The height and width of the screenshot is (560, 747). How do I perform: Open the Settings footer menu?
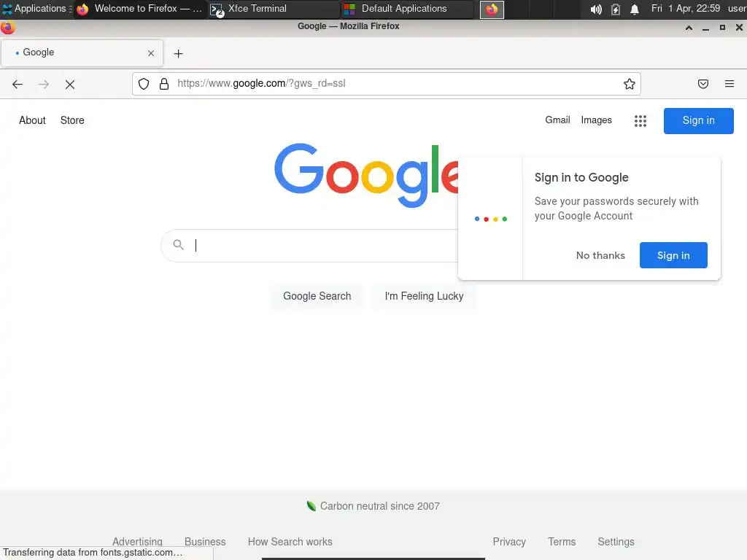tap(616, 542)
